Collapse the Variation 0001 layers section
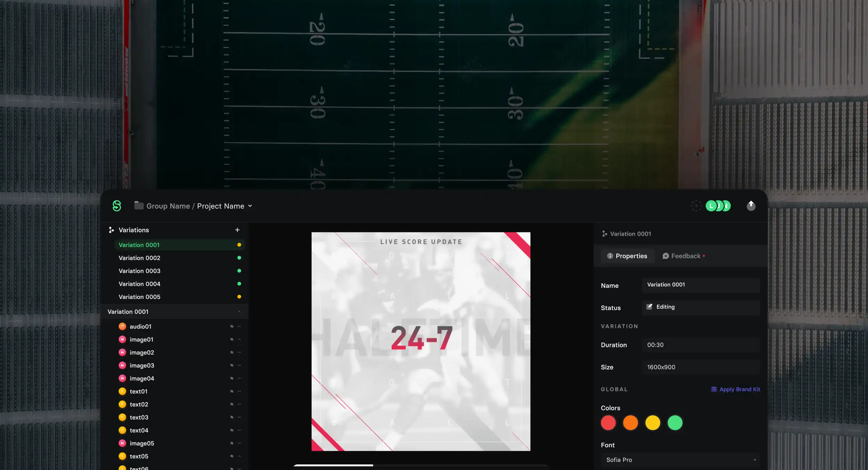 pos(239,312)
